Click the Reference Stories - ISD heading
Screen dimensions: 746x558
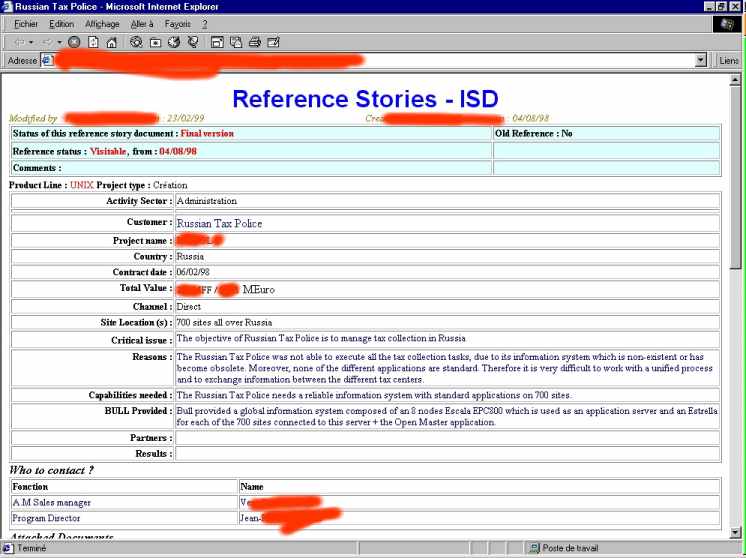(365, 99)
